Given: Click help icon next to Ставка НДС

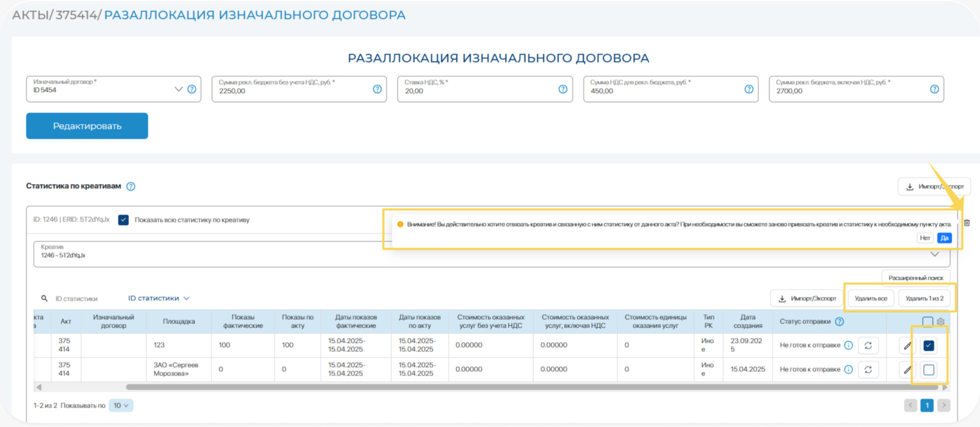Looking at the screenshot, I should click(x=562, y=89).
